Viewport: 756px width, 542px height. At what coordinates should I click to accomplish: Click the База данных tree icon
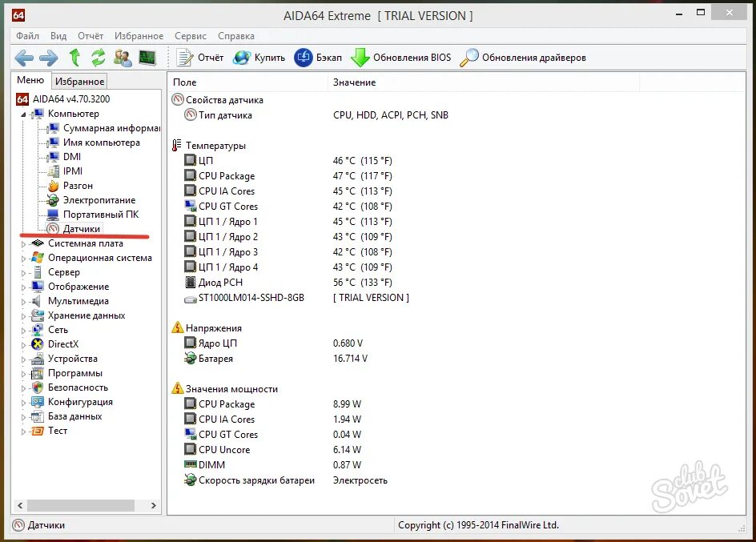(37, 417)
